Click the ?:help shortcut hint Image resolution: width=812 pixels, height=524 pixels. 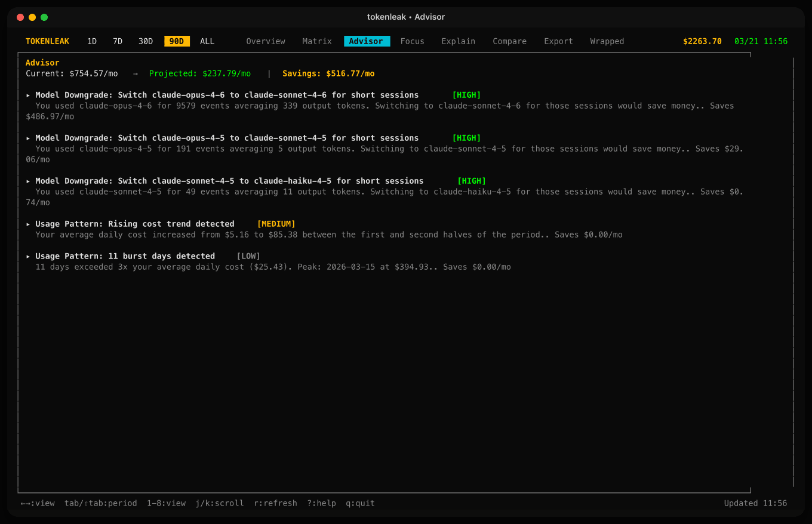pos(322,503)
